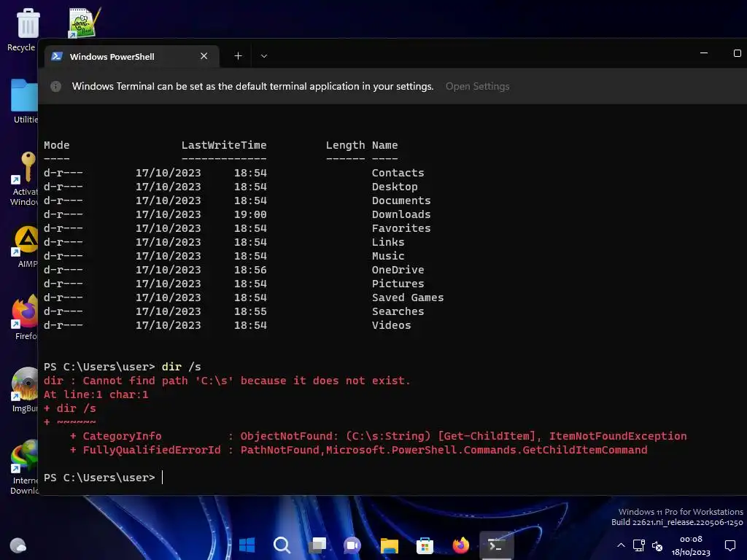Maximize the terminal window

click(737, 52)
